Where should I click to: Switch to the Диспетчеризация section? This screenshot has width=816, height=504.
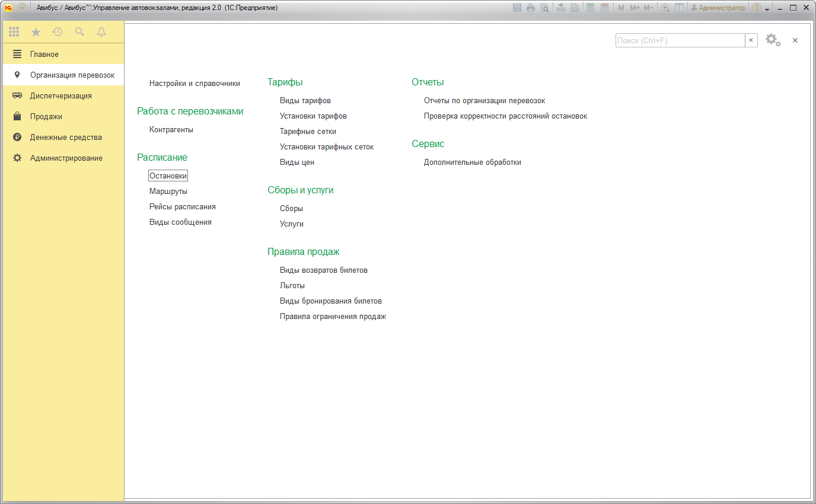60,95
